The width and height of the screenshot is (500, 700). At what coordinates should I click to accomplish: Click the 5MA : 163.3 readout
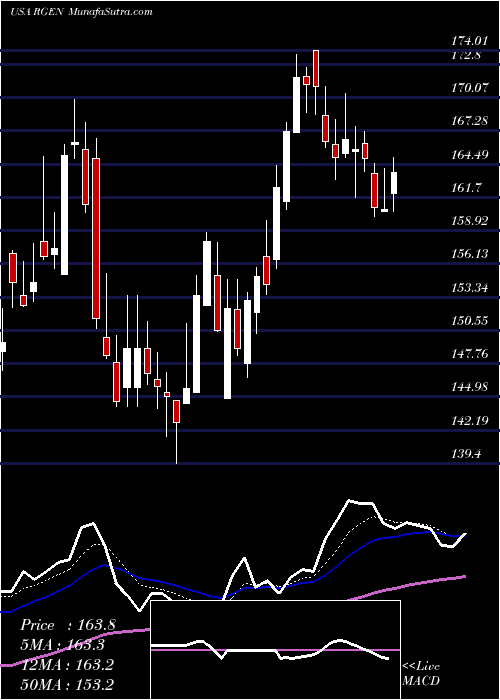62,645
